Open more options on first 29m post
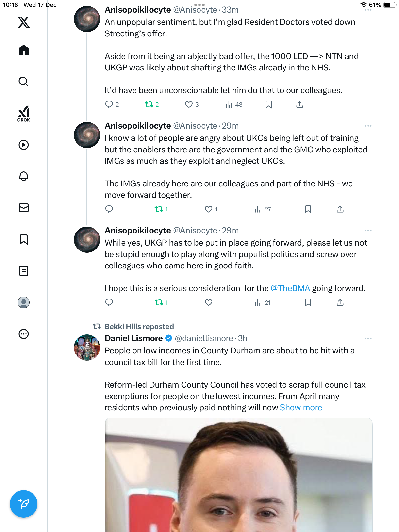Screen dimensions: 399x532 tap(368, 126)
